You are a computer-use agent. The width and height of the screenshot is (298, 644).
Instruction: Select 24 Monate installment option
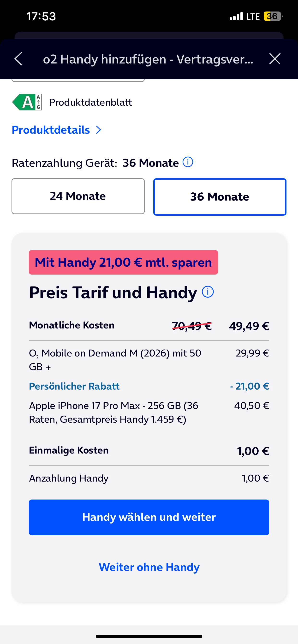78,196
